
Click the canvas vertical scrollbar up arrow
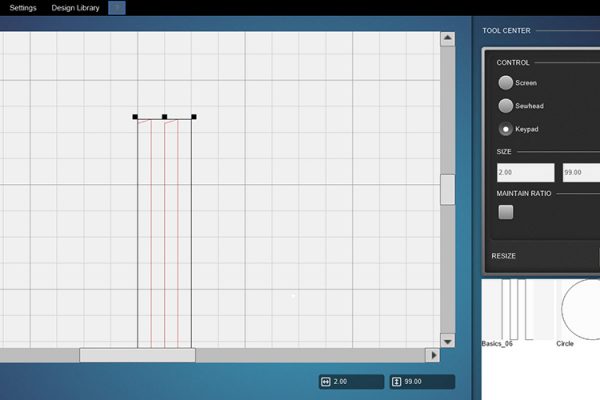tap(448, 39)
